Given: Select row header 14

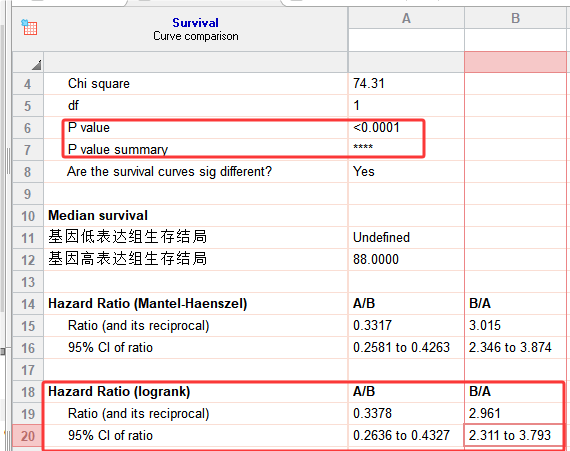Looking at the screenshot, I should [x=28, y=304].
